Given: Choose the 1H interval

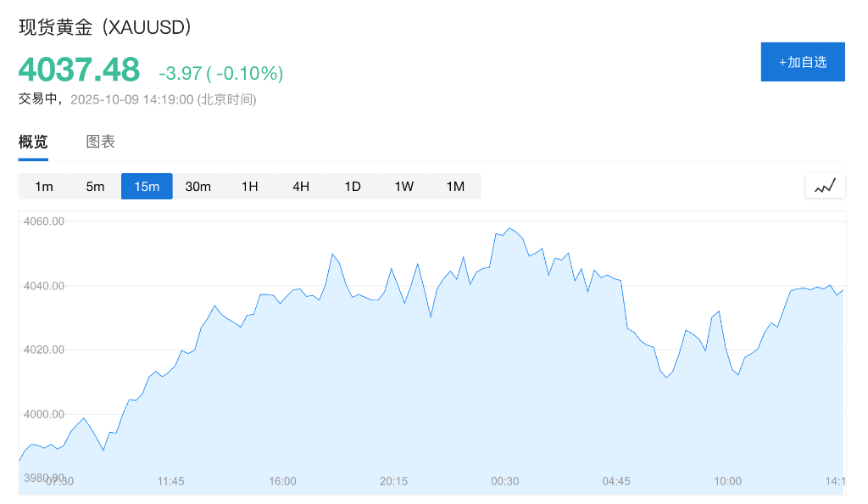Looking at the screenshot, I should point(249,187).
